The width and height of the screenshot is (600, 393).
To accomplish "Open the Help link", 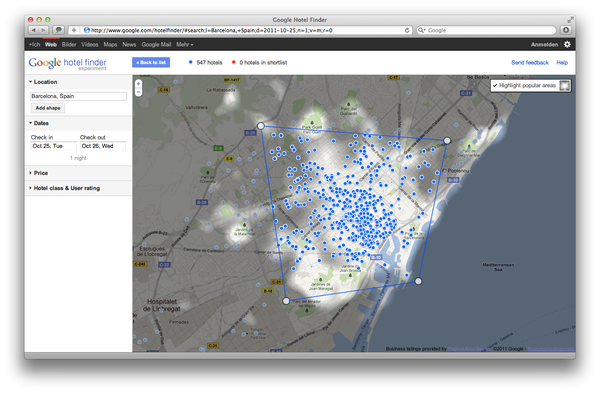I will 562,63.
